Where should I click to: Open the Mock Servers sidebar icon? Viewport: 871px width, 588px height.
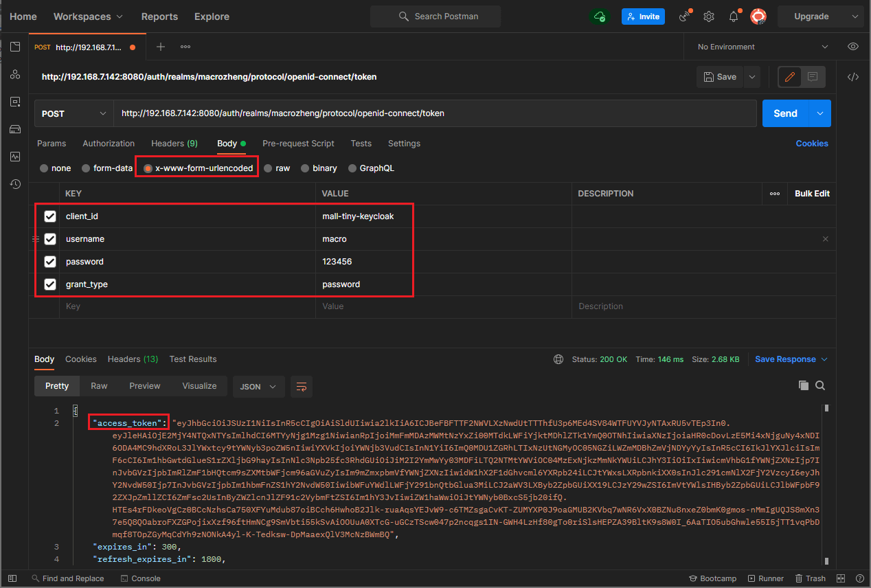(15, 129)
